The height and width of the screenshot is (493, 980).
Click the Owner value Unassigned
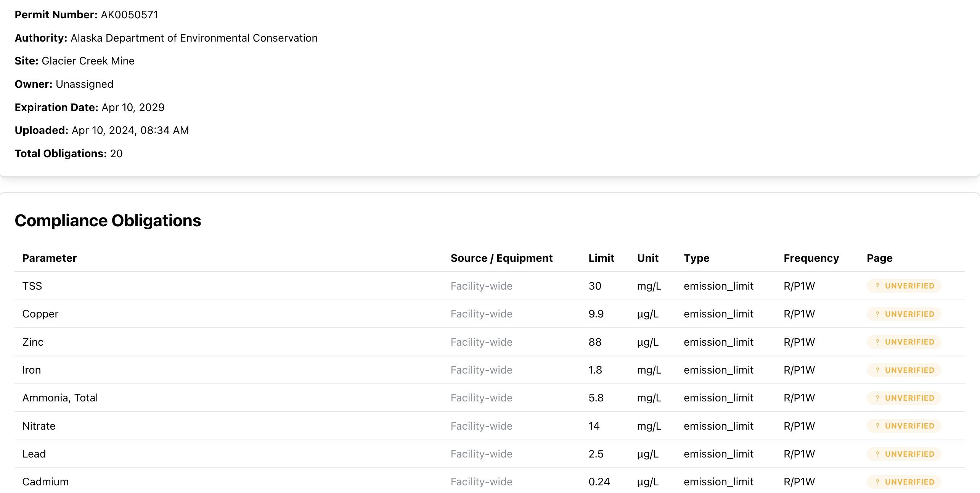tap(85, 84)
